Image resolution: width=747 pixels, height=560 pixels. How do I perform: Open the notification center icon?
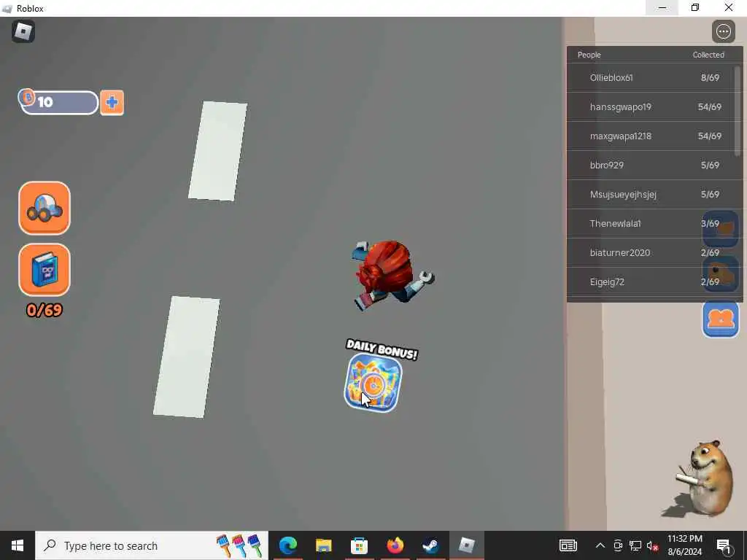[723, 545]
